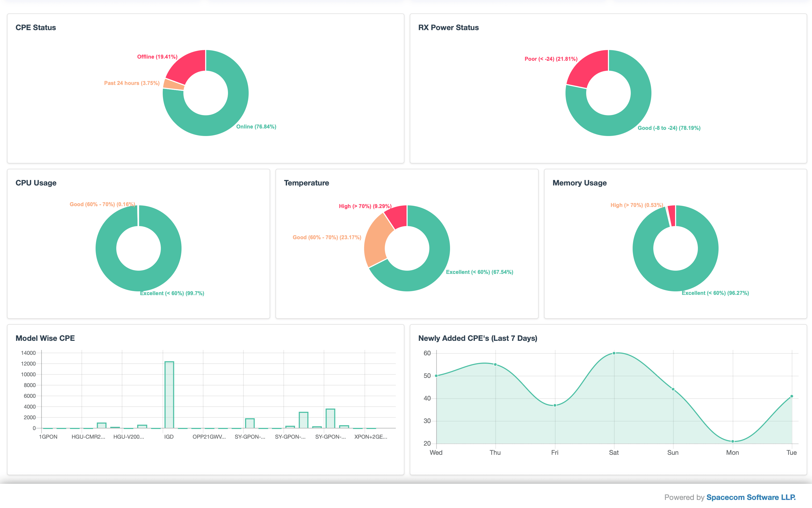This screenshot has height=508, width=812.
Task: Click the 'Offline (19.41%)' label
Action: coord(157,57)
